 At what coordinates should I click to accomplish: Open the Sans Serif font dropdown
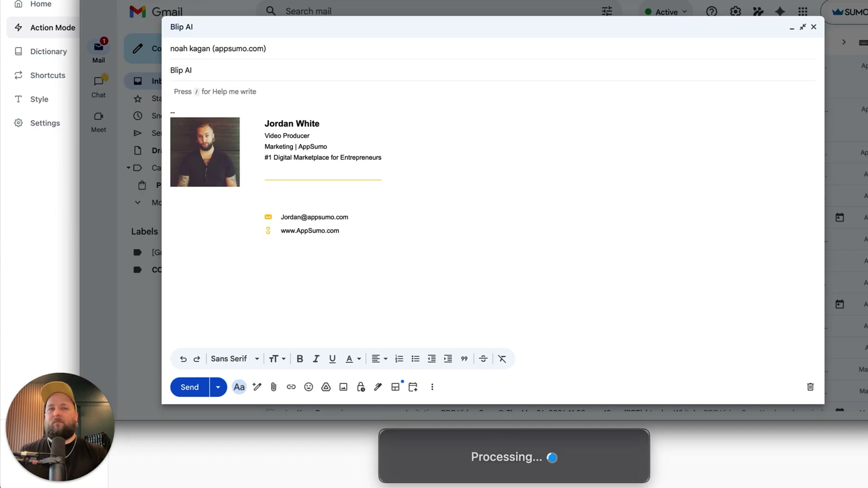click(234, 358)
